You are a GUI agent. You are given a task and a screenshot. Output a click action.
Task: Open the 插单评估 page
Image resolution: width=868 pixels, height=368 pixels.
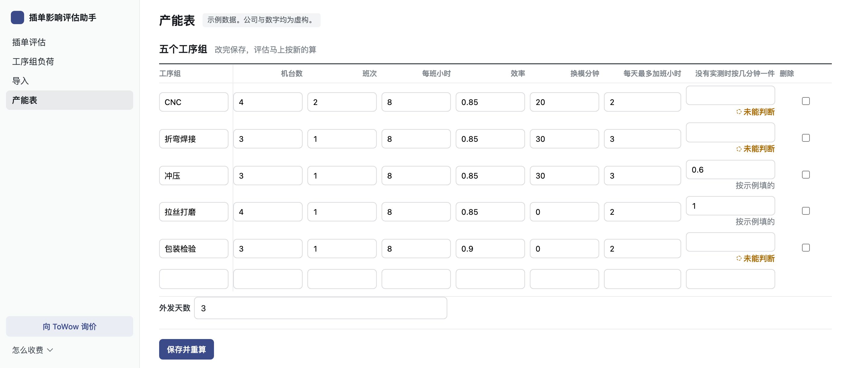click(69, 42)
